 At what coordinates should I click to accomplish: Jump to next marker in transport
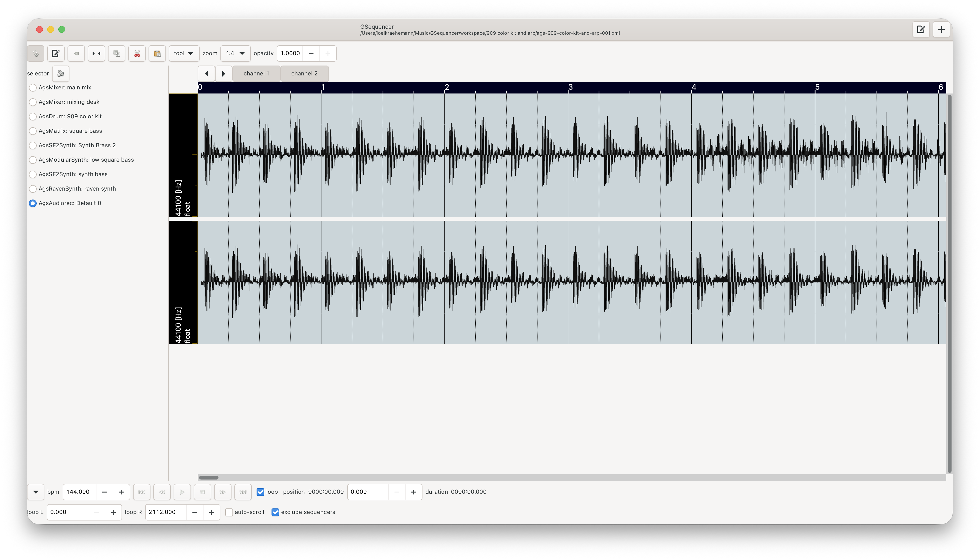pyautogui.click(x=243, y=492)
